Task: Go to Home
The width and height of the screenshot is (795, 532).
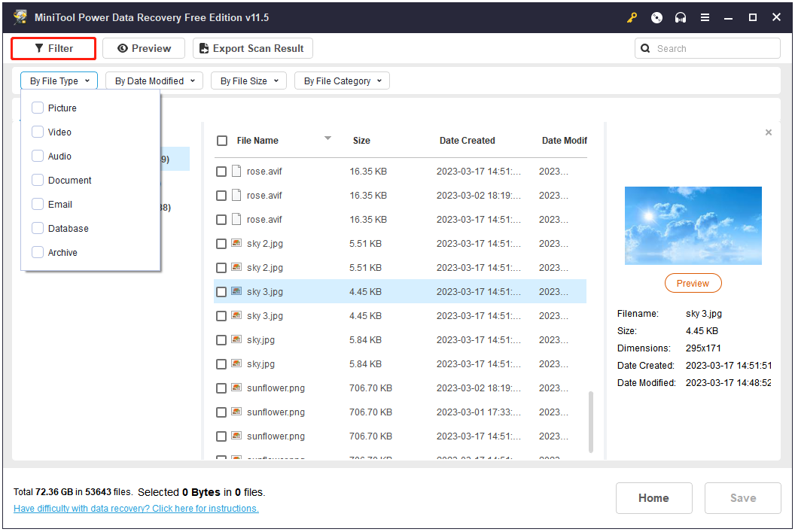Action: tap(653, 498)
